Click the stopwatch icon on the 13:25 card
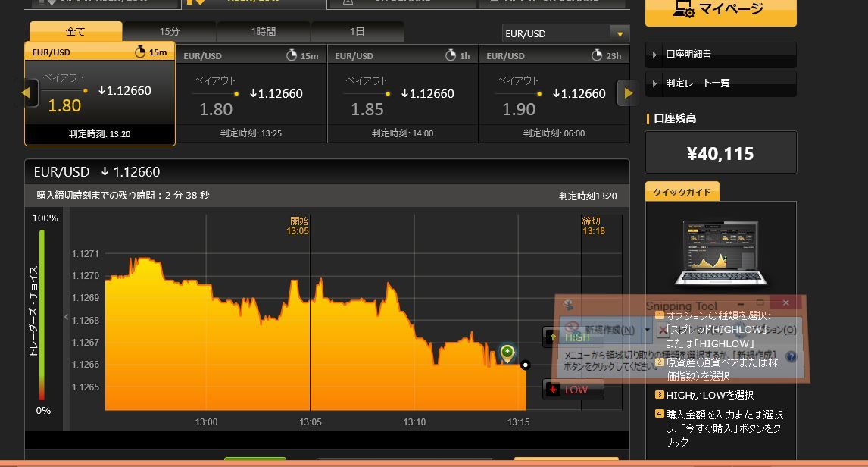 [x=292, y=55]
